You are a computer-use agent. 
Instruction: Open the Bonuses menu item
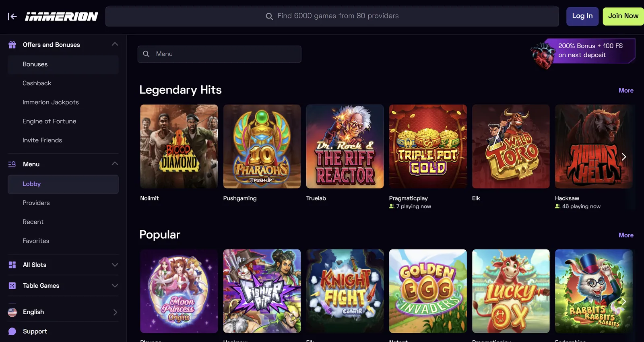[63, 64]
